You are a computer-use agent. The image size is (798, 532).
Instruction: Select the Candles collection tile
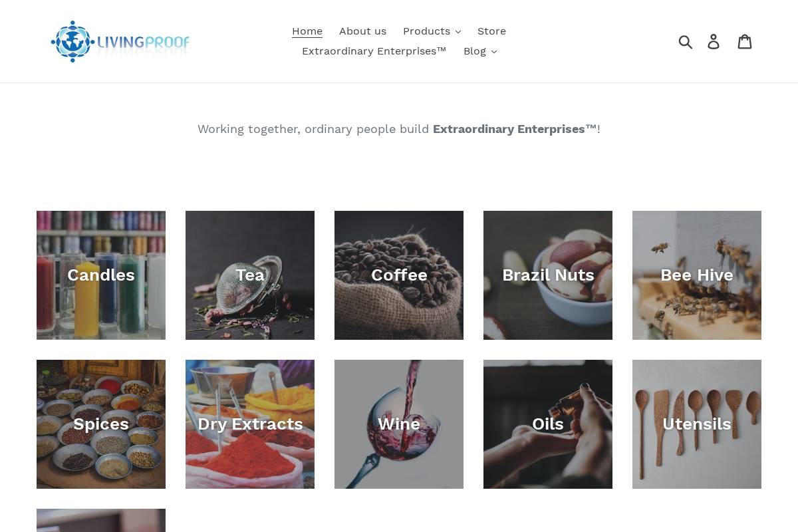[101, 275]
